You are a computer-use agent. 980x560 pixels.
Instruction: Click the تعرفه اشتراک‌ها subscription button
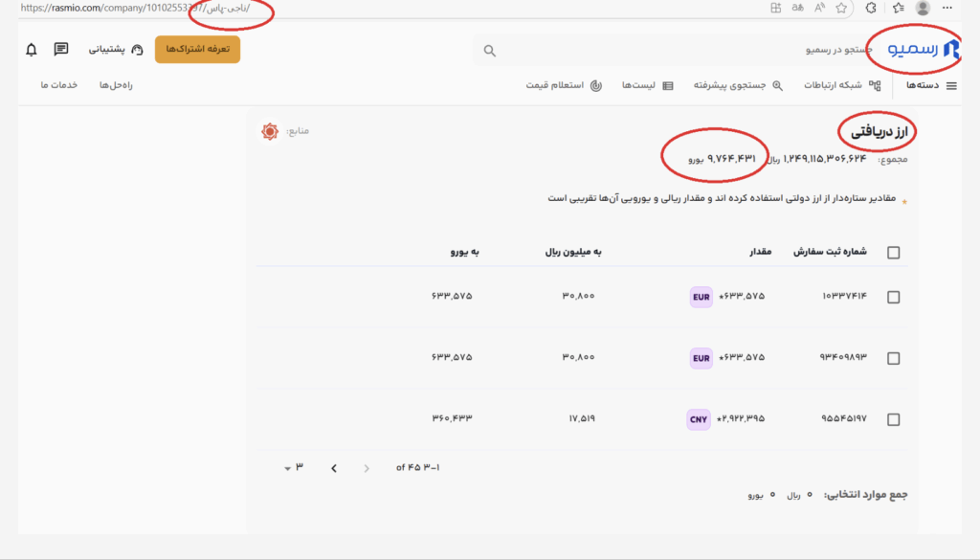(x=197, y=50)
